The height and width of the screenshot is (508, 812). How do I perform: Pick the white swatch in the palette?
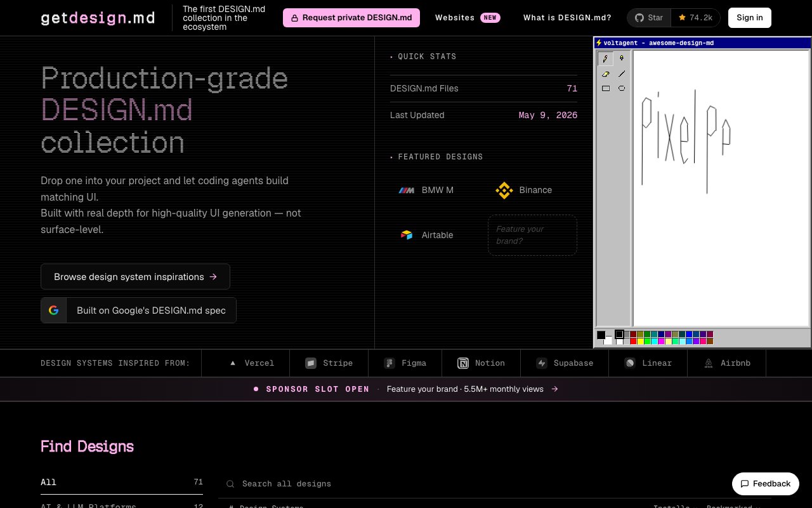pyautogui.click(x=619, y=342)
